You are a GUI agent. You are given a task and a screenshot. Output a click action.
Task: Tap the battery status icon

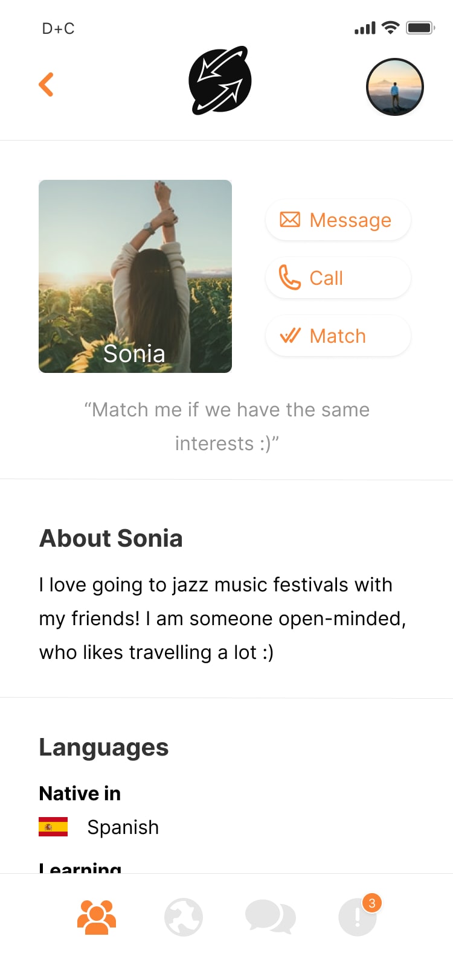point(420,28)
